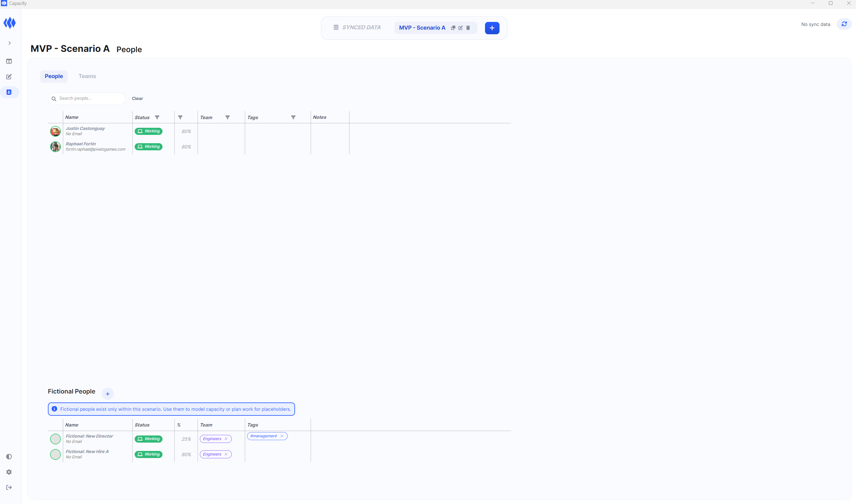
Task: Add a new fictional person
Action: point(108,394)
